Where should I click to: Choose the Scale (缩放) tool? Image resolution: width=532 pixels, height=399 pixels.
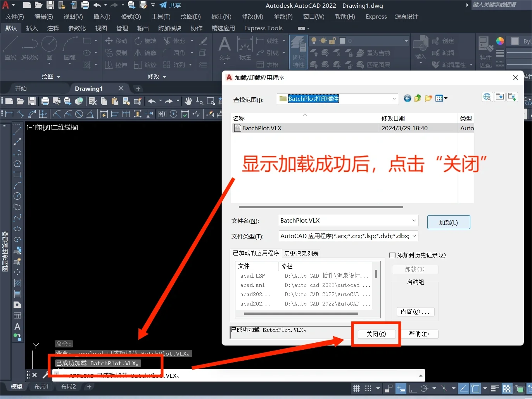145,65
